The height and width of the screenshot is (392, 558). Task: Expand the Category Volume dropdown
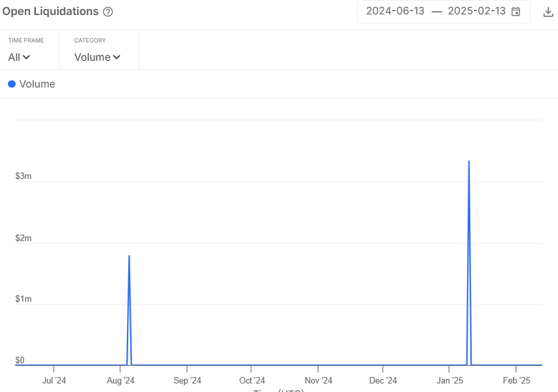pos(97,57)
